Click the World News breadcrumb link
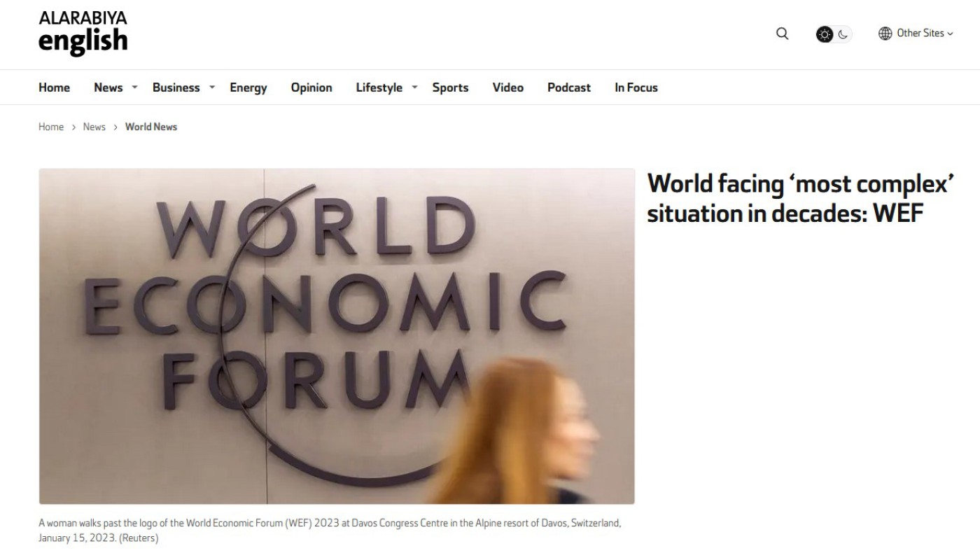Image resolution: width=980 pixels, height=560 pixels. (x=151, y=127)
